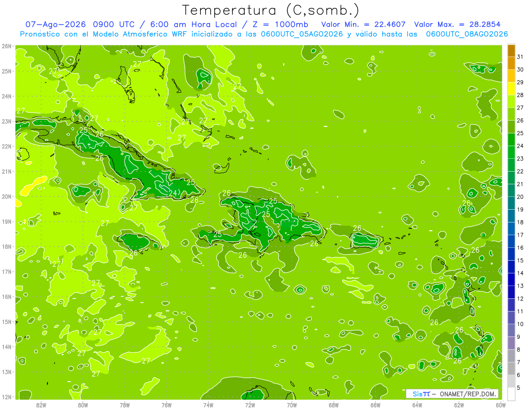The height and width of the screenshot is (411, 532).
Task: Click the '72W' longitude axis label
Action: pos(250,404)
